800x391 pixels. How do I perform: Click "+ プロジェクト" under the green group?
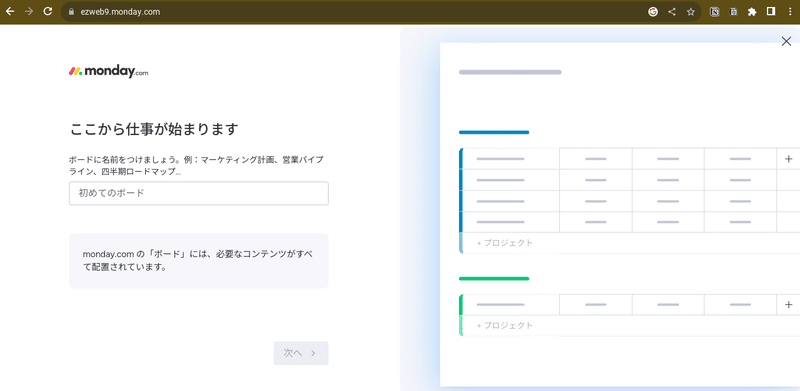(505, 326)
